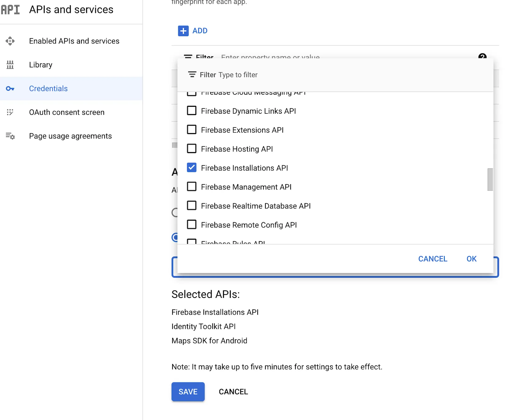Click CANCEL in the API dropdown panel
Screen dimensions: 522x420
[x=433, y=259]
